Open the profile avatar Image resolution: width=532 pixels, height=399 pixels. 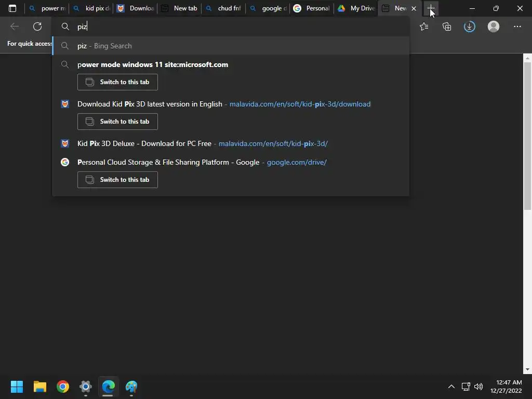(494, 26)
